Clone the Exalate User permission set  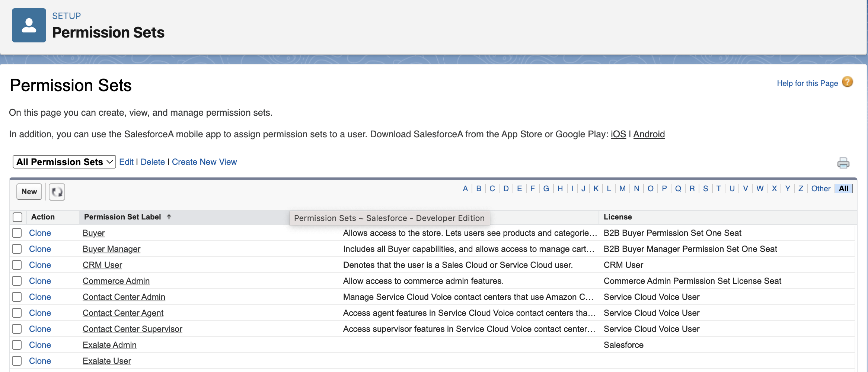(40, 361)
